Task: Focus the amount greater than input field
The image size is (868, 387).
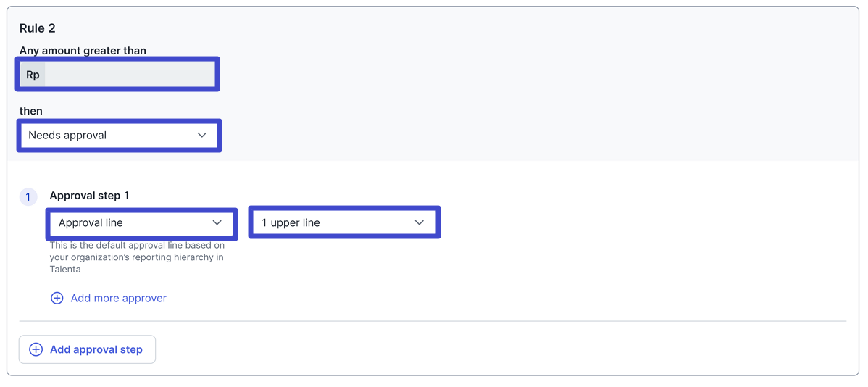Action: (x=129, y=75)
